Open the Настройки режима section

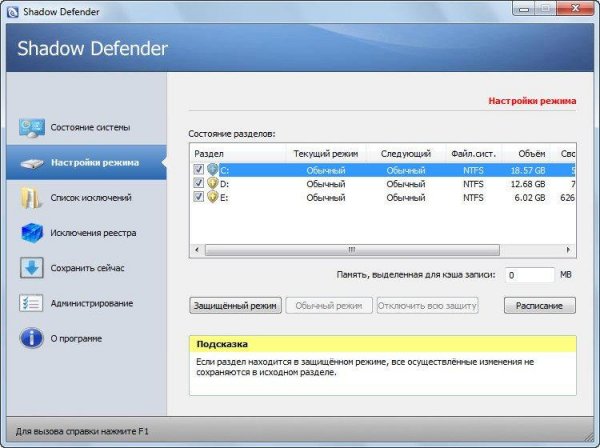86,163
